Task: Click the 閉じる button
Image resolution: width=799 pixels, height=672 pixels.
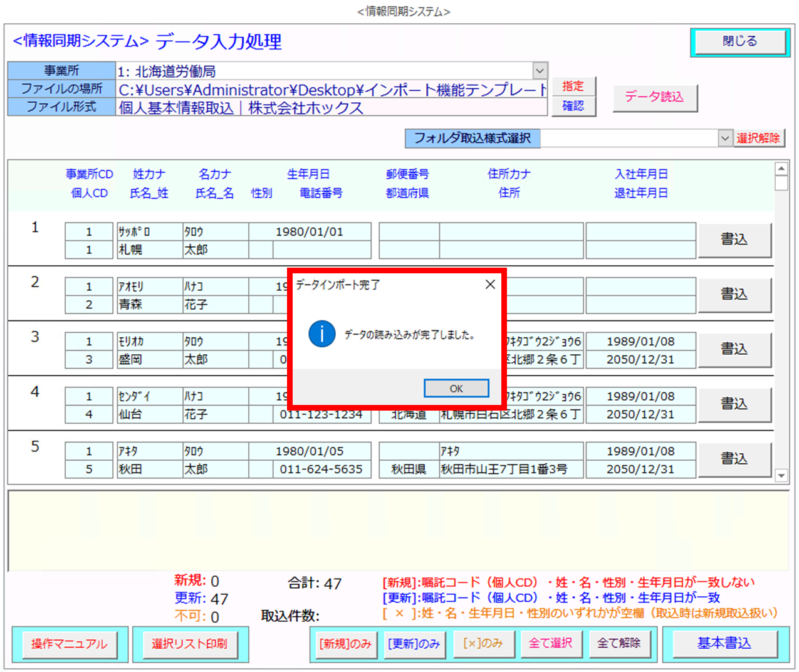Action: tap(739, 41)
